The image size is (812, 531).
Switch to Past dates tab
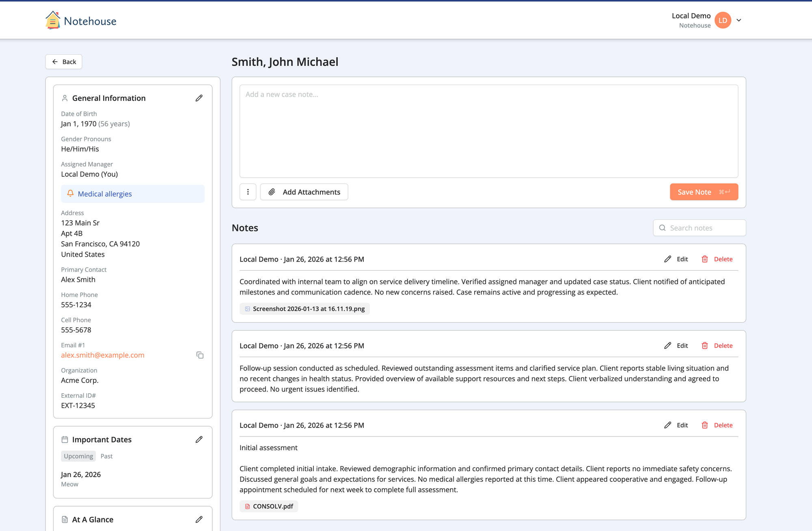pos(106,456)
